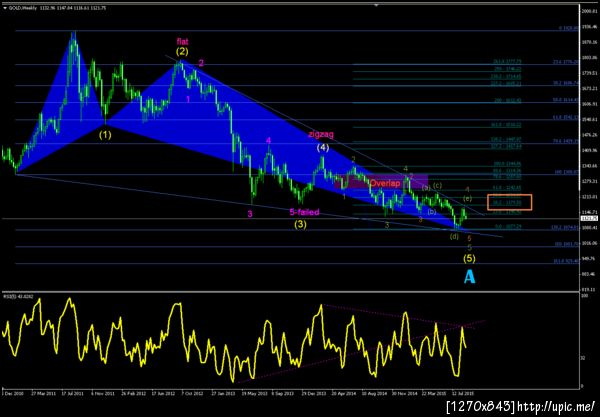Click the chart shift triangle marker at top
Screen dimensions: 600x417
pyautogui.click(x=376, y=5)
